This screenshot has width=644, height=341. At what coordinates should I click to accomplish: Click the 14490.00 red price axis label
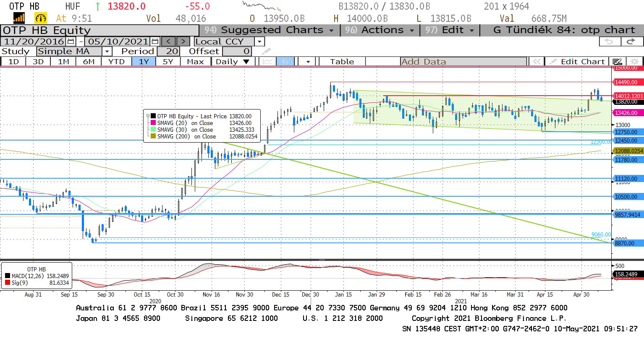pyautogui.click(x=628, y=82)
